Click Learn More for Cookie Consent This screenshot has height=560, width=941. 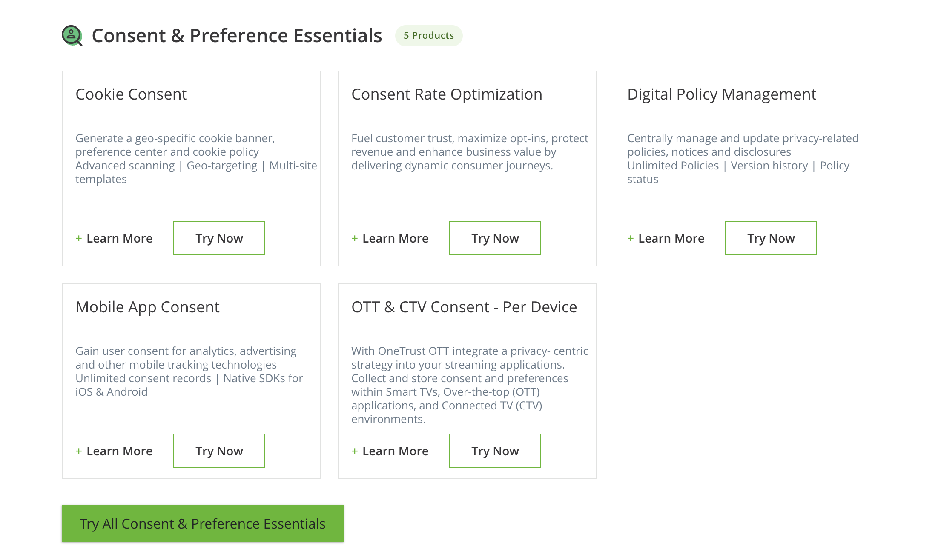click(x=114, y=238)
